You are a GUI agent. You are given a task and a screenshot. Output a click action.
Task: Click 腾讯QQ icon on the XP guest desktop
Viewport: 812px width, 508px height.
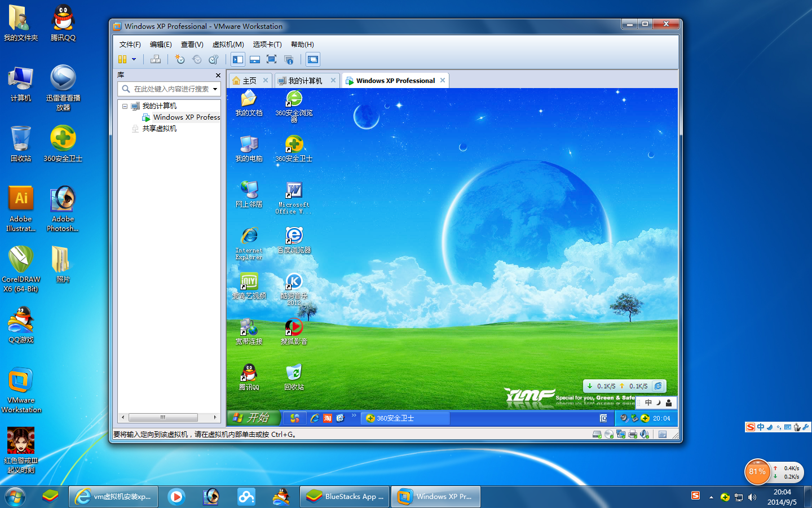[249, 378]
